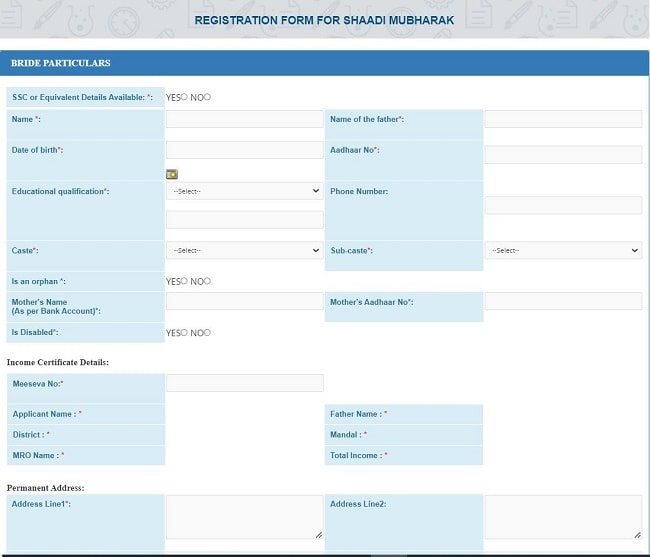Click the Name of the father field
Viewport: 650px width, 557px height.
563,119
